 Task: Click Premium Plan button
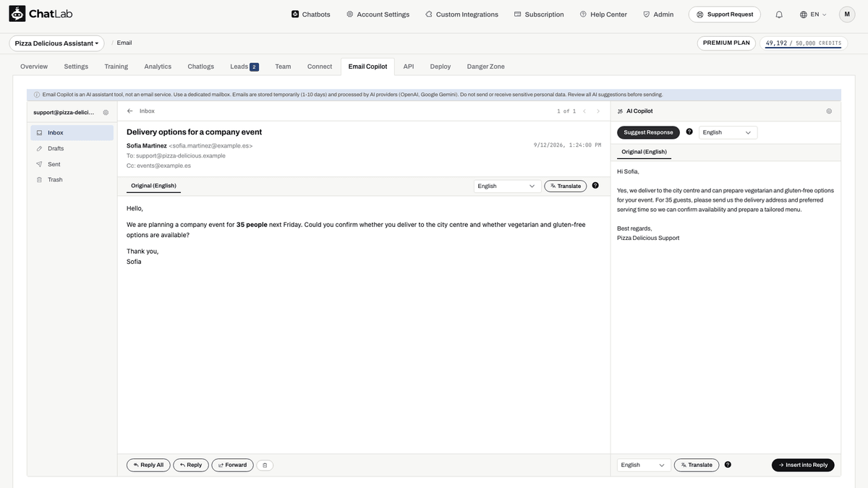(x=726, y=43)
